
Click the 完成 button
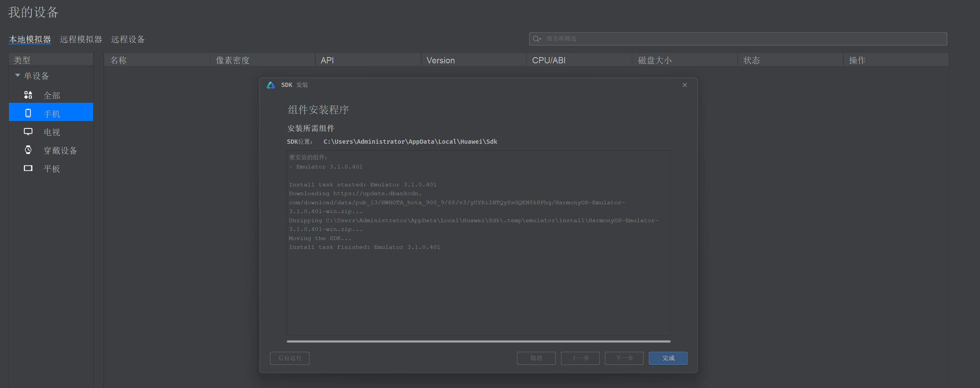click(668, 358)
